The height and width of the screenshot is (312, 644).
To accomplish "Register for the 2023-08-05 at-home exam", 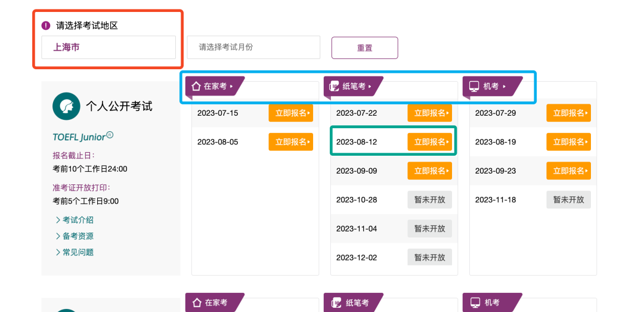I will point(291,142).
